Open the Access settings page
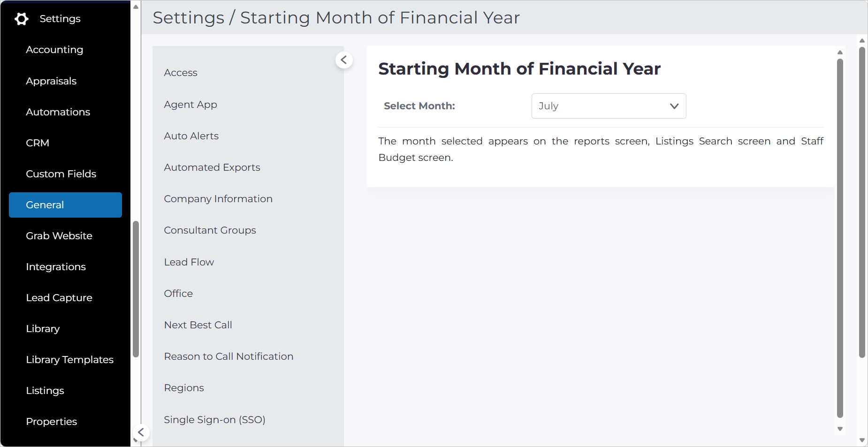 click(x=181, y=73)
